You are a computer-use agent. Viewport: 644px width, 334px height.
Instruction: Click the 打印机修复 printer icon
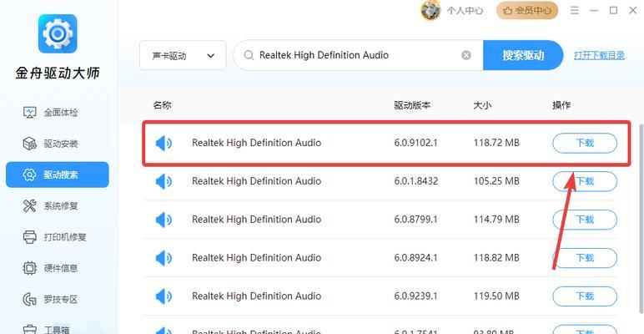pyautogui.click(x=29, y=237)
